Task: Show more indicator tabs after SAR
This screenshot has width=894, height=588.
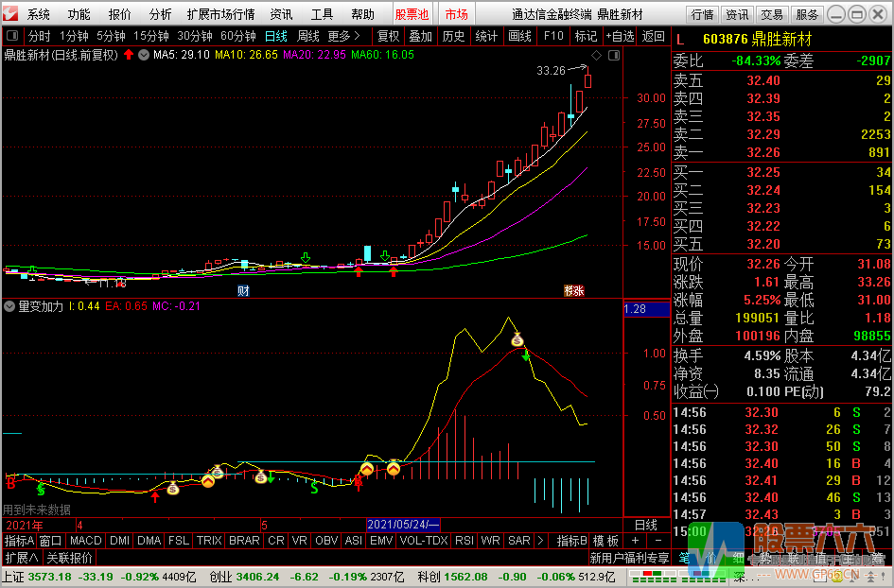Action: point(540,540)
